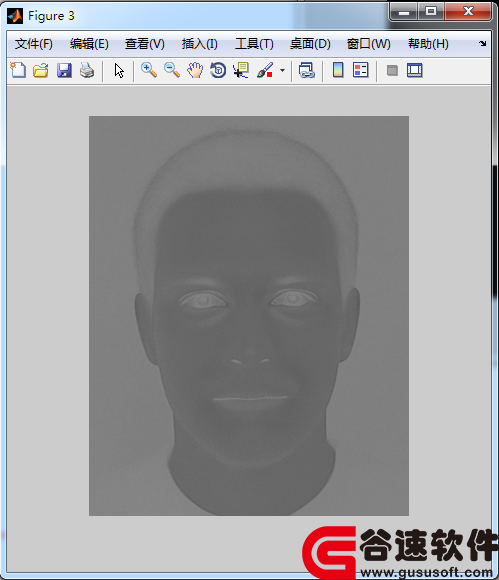Choose the Data Cursor tool
This screenshot has width=499, height=580.
[x=241, y=70]
